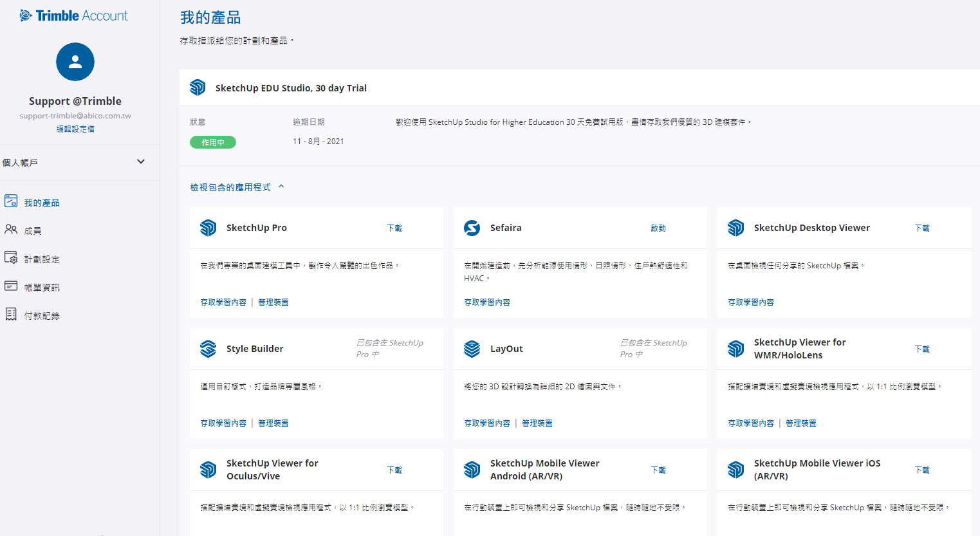Image resolution: width=980 pixels, height=536 pixels.
Task: Click the green 作用中 status badge
Action: click(x=213, y=142)
